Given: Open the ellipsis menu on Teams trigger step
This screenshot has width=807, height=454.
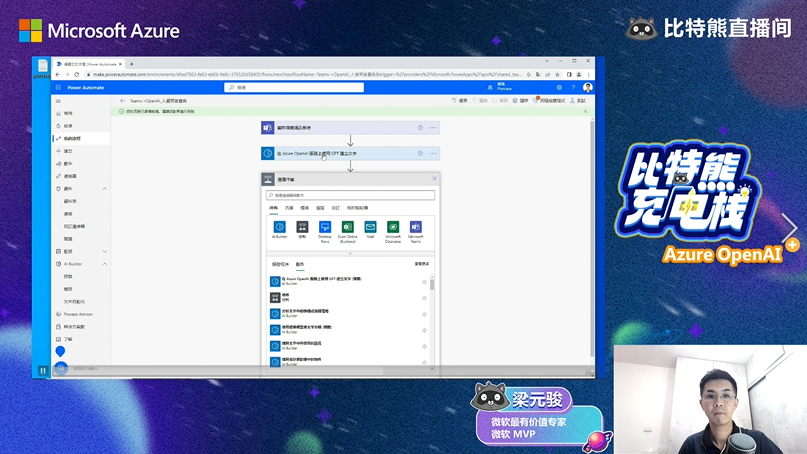Looking at the screenshot, I should tap(433, 128).
